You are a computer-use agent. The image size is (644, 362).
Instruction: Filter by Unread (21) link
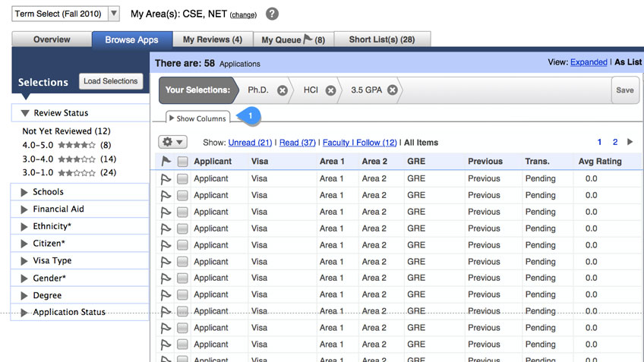pyautogui.click(x=250, y=143)
